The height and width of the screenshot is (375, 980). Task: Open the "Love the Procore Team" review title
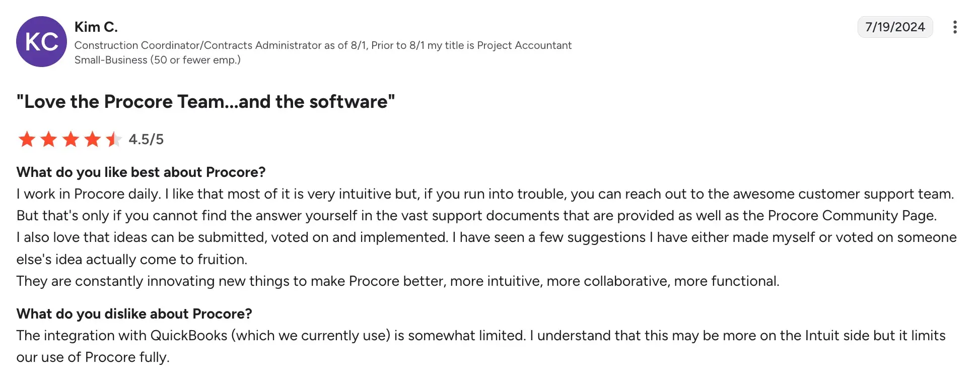[x=205, y=102]
